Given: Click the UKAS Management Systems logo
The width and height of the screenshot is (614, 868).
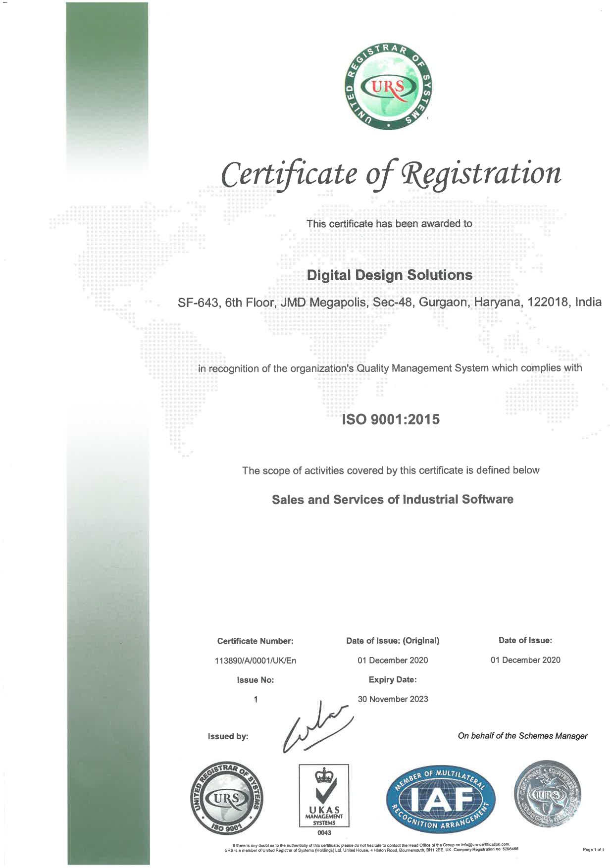Looking at the screenshot, I should point(324,796).
